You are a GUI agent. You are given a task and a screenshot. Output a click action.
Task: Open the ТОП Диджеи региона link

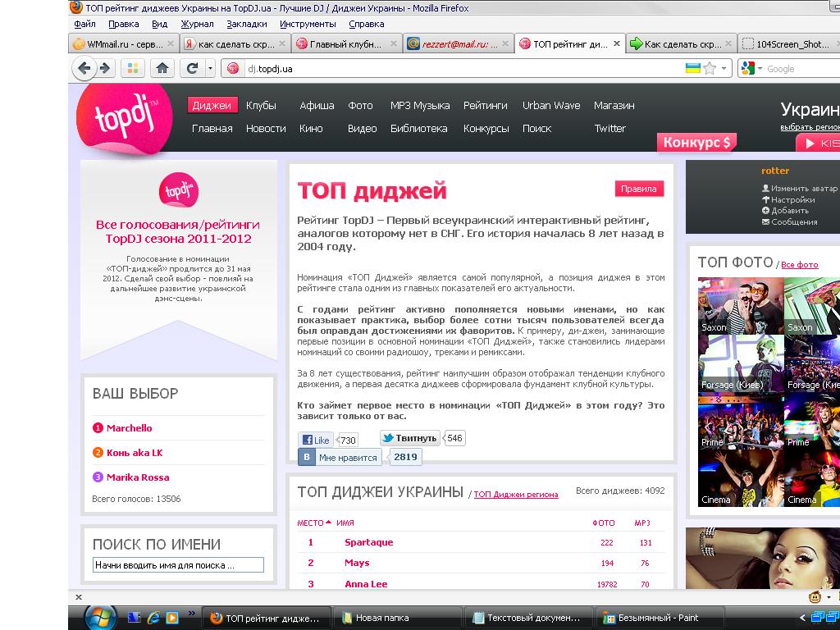click(x=516, y=495)
